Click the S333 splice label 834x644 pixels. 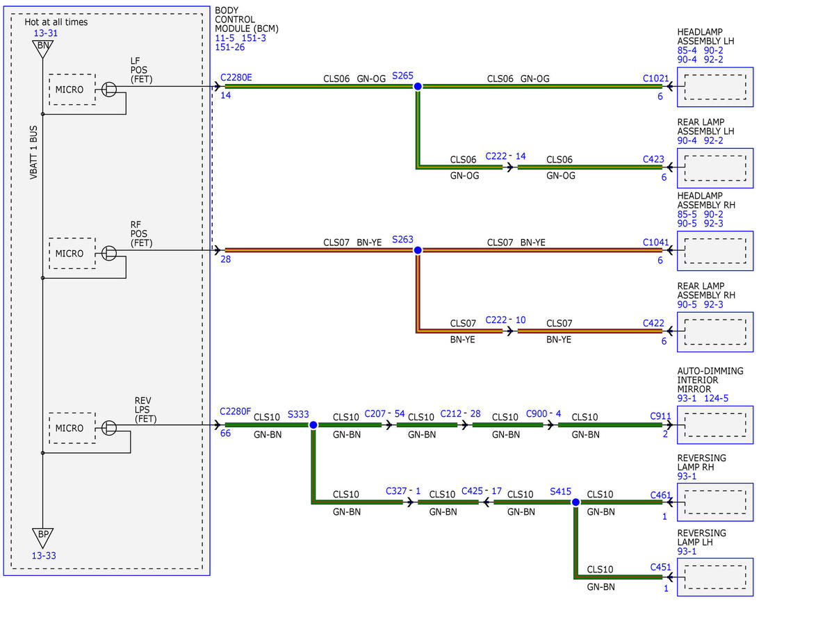(x=298, y=415)
